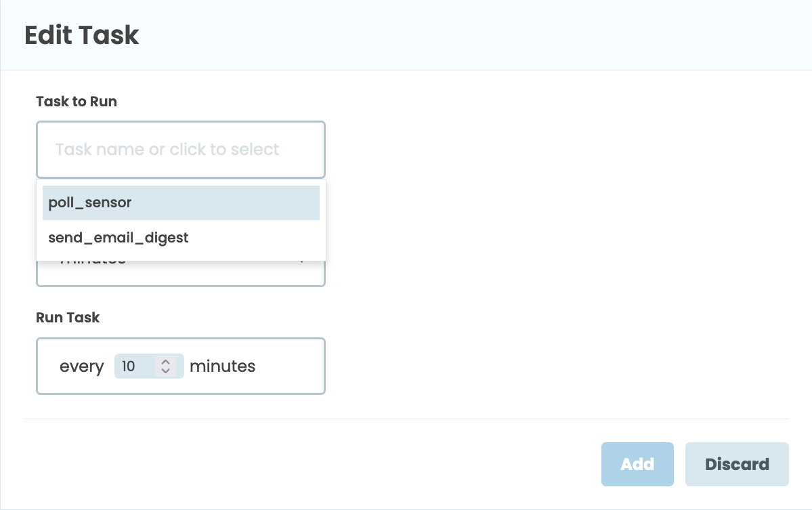Click the word every in the interval row
The width and height of the screenshot is (812, 510).
[81, 366]
